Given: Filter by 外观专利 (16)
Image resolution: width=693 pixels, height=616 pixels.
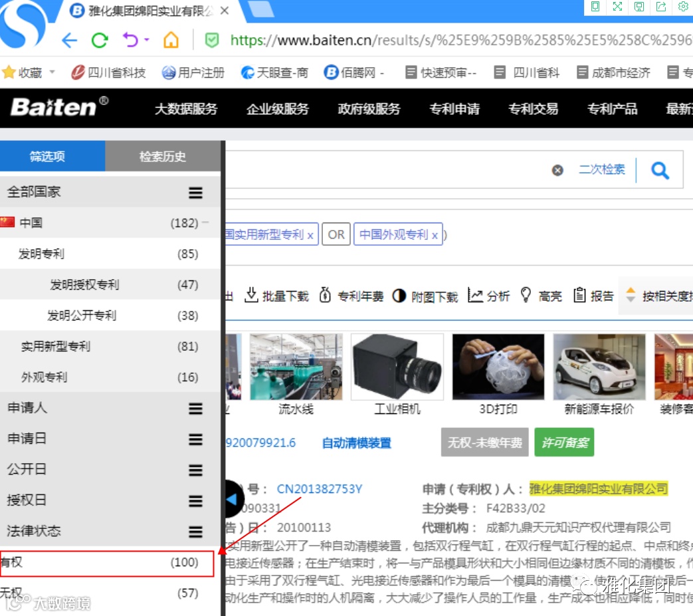Looking at the screenshot, I should (110, 377).
